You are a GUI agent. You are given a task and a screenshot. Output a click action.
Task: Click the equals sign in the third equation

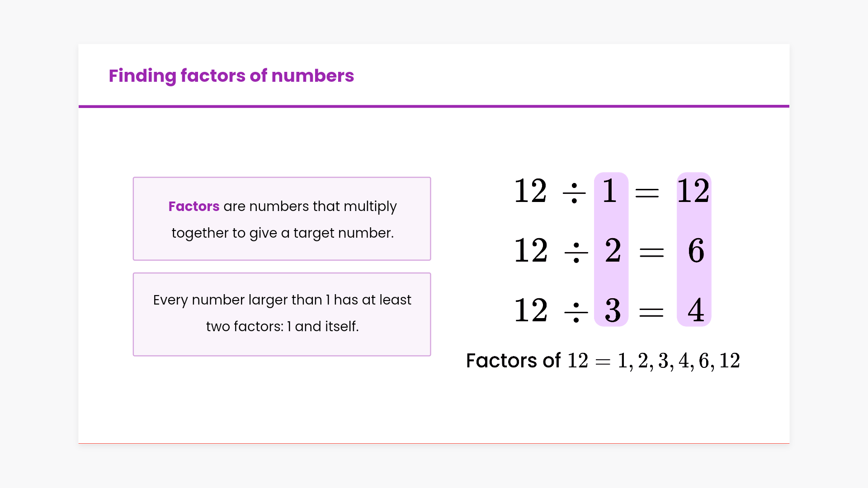651,312
